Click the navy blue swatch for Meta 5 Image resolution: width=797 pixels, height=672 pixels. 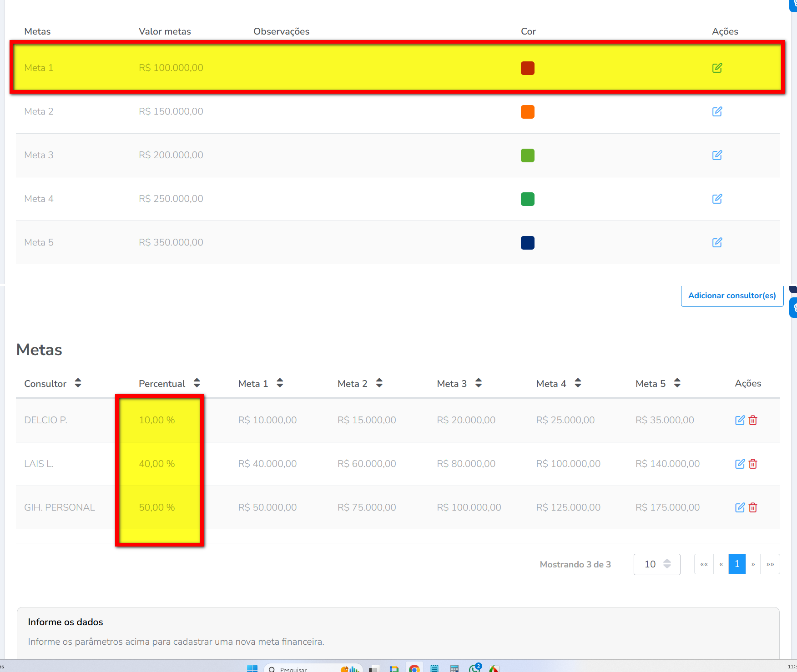527,242
